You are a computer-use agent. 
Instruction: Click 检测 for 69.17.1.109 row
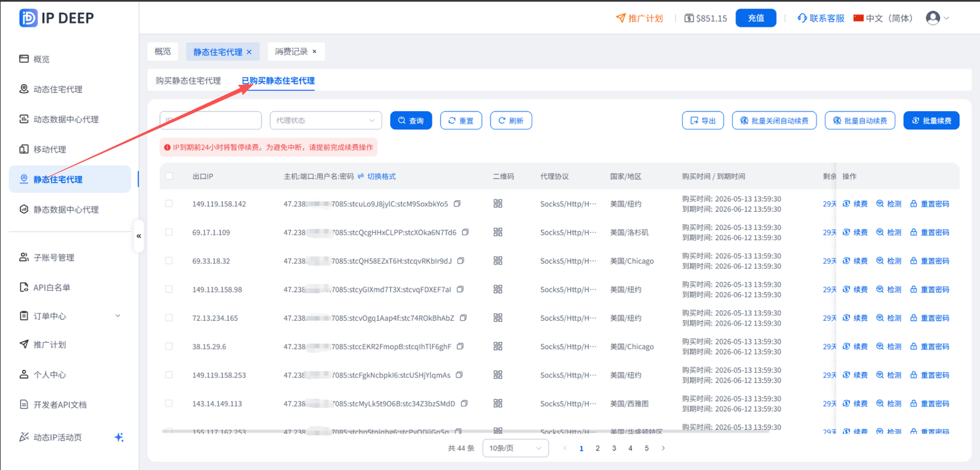tap(889, 233)
